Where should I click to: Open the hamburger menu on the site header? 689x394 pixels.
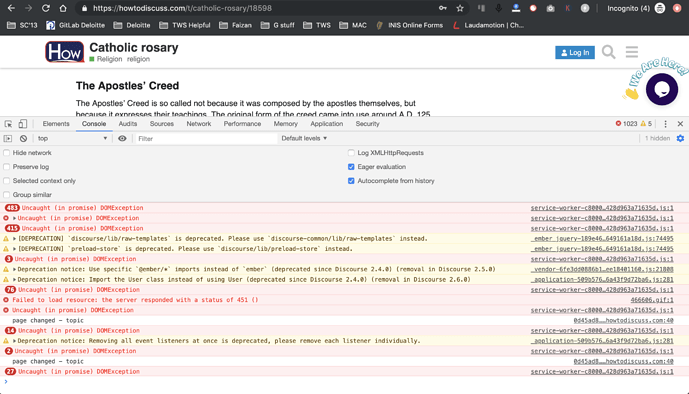[x=632, y=52]
